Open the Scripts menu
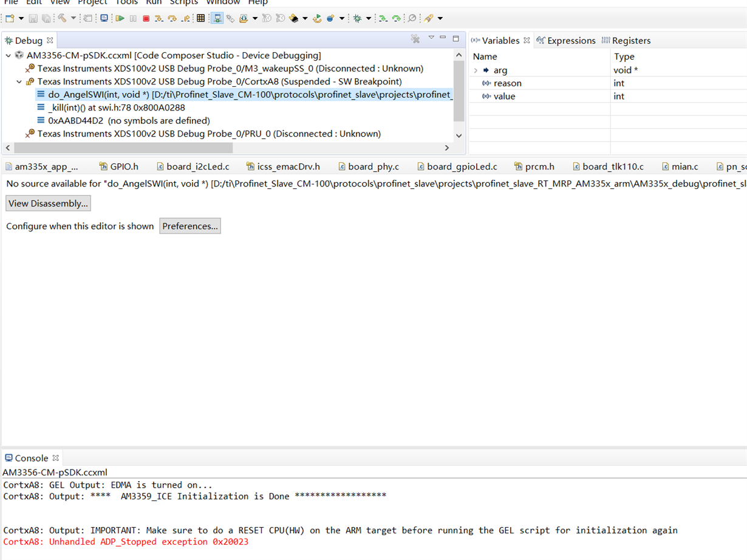 pos(184,2)
